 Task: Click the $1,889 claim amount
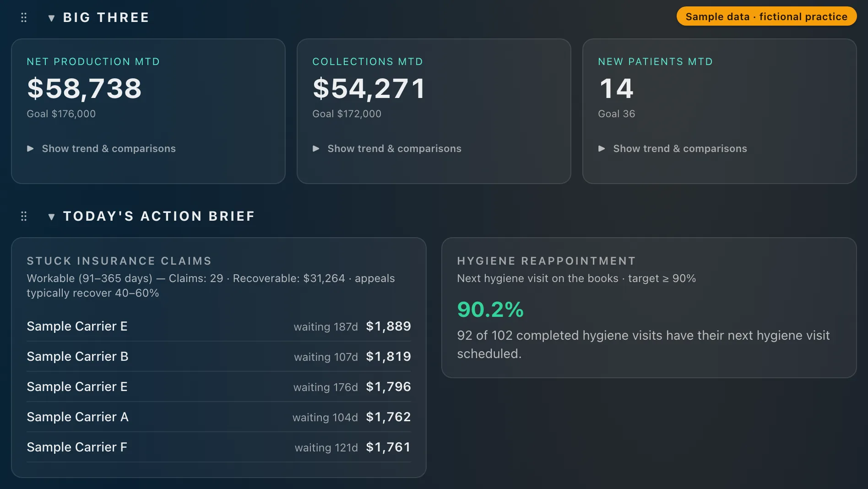389,326
